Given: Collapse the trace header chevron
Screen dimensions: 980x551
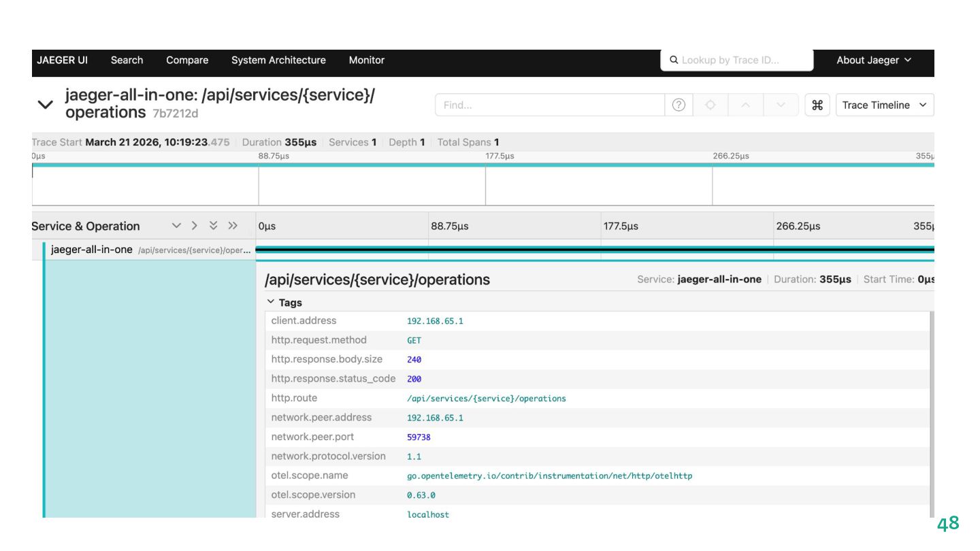Looking at the screenshot, I should 45,105.
